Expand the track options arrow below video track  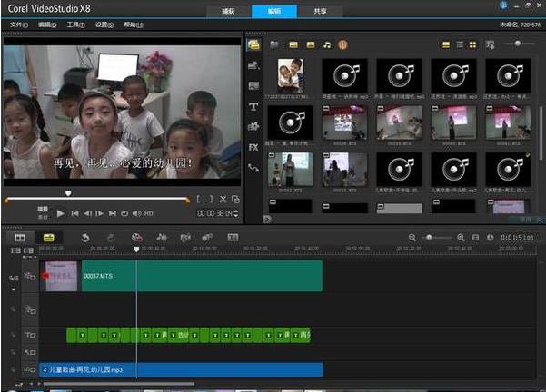[x=13, y=291]
